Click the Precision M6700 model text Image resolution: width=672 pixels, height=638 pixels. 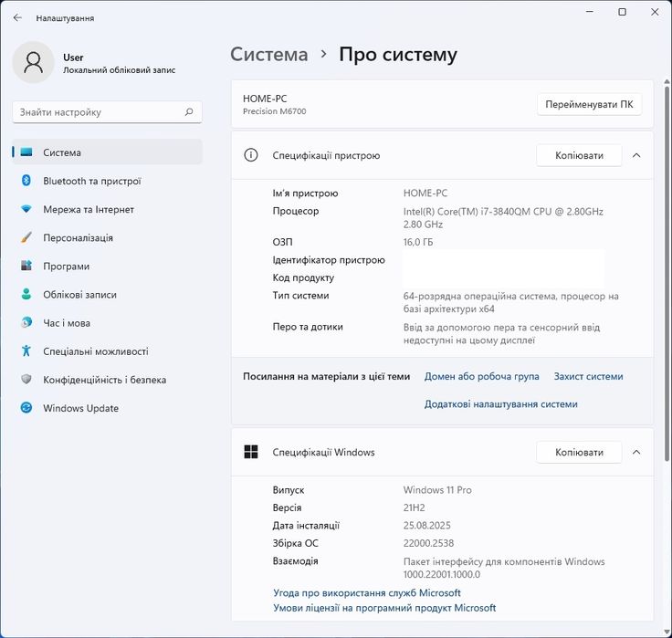click(x=274, y=111)
